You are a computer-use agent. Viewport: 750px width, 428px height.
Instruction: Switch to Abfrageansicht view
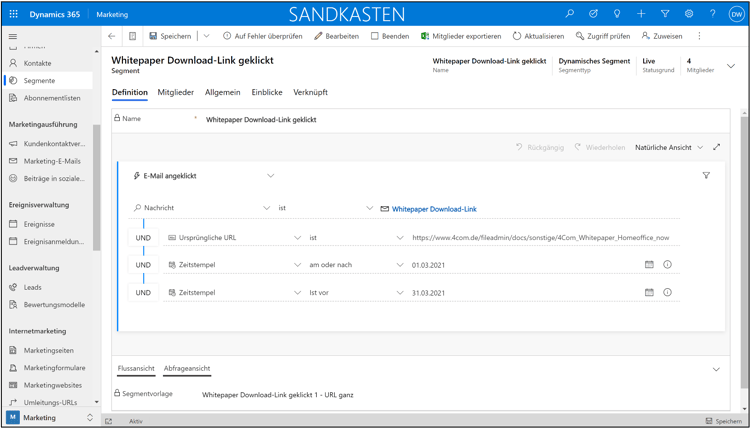(x=187, y=369)
